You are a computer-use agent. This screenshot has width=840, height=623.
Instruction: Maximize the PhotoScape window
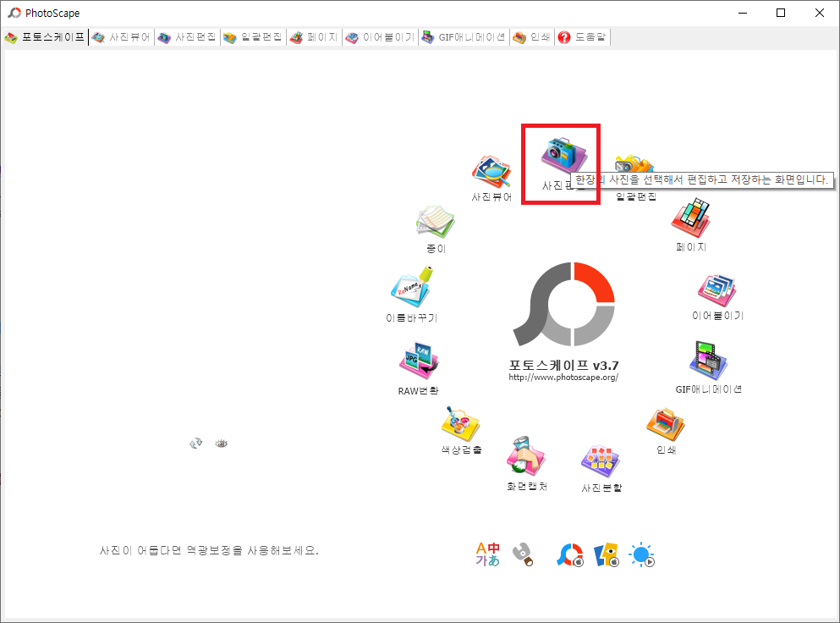click(781, 13)
